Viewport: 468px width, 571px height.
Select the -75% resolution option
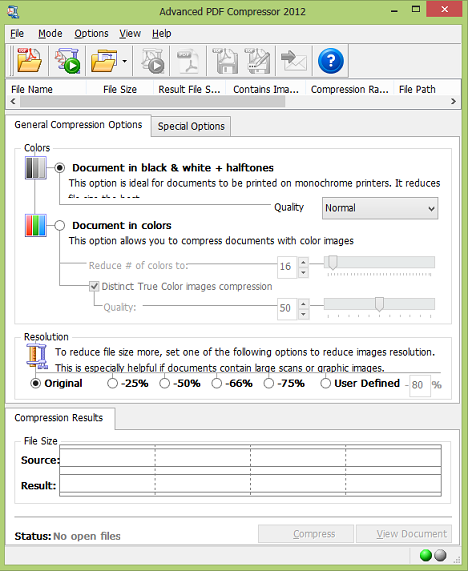[x=269, y=383]
